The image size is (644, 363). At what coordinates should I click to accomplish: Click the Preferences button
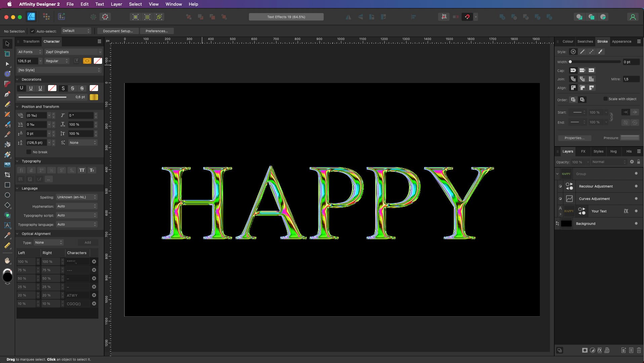157,31
